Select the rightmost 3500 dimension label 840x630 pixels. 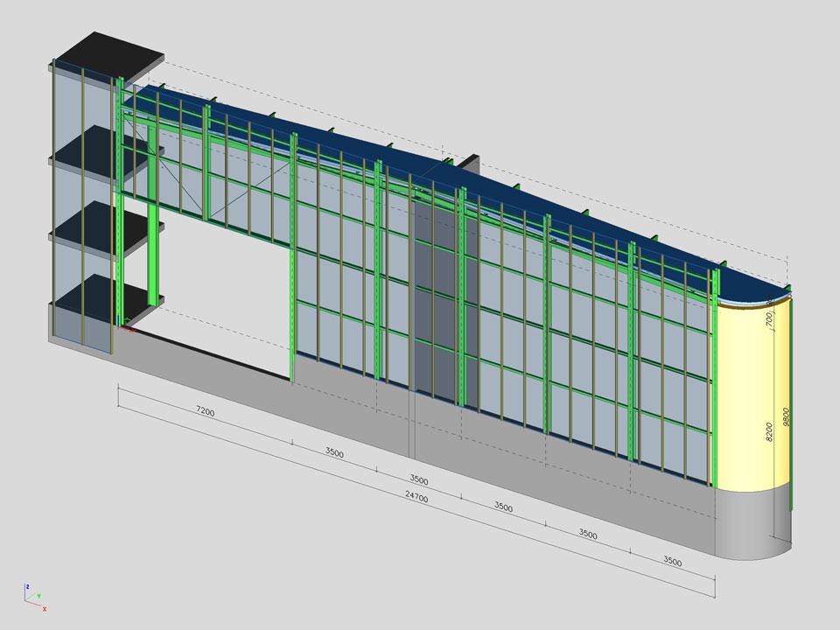[x=672, y=561]
